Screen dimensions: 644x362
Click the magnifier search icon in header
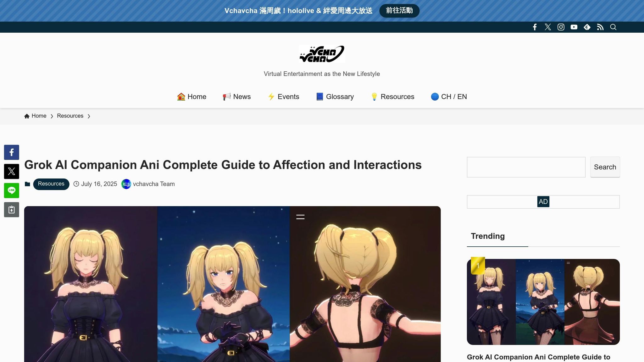tap(613, 27)
